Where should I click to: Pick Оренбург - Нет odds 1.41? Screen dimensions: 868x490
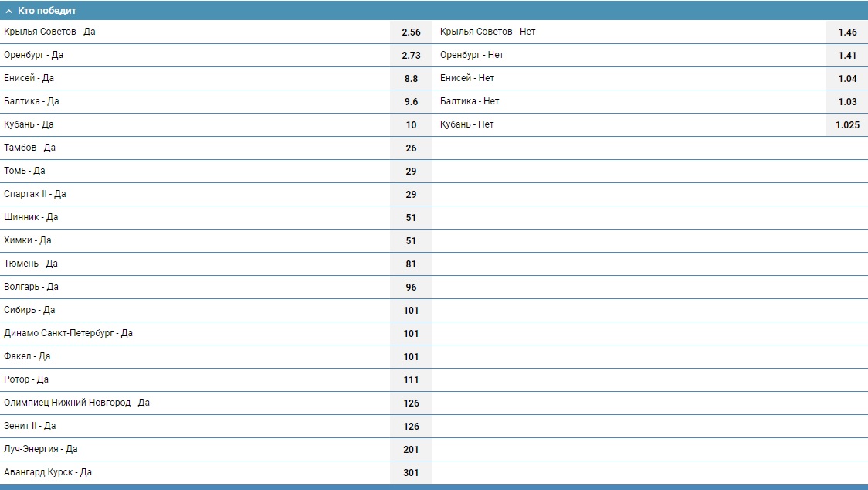point(847,56)
